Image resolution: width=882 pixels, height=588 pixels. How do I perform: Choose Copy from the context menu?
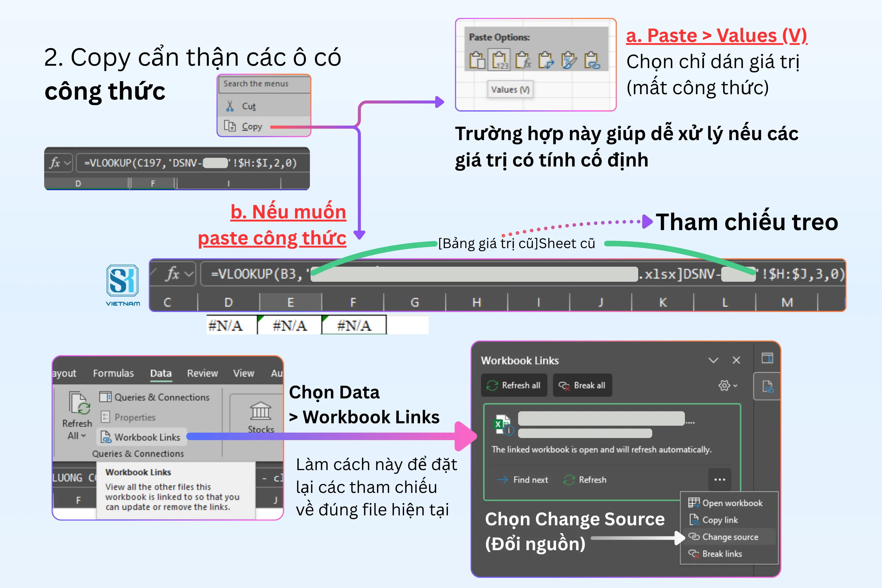tap(264, 126)
